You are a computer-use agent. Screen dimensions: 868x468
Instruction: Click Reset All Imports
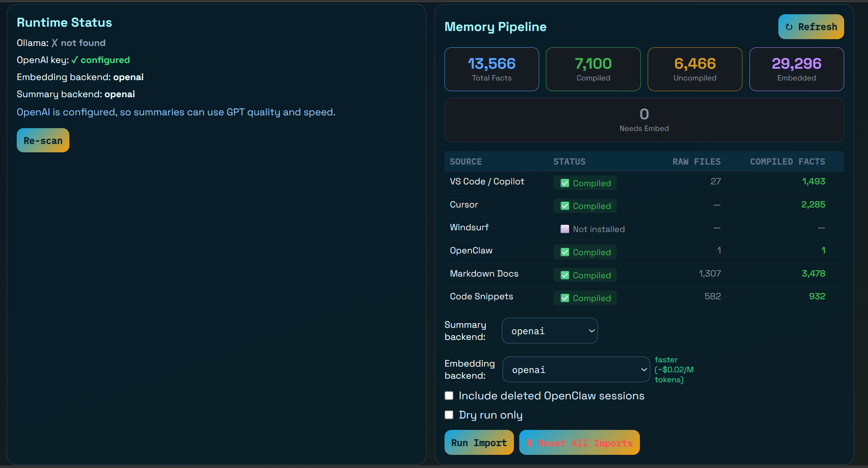[x=579, y=442]
